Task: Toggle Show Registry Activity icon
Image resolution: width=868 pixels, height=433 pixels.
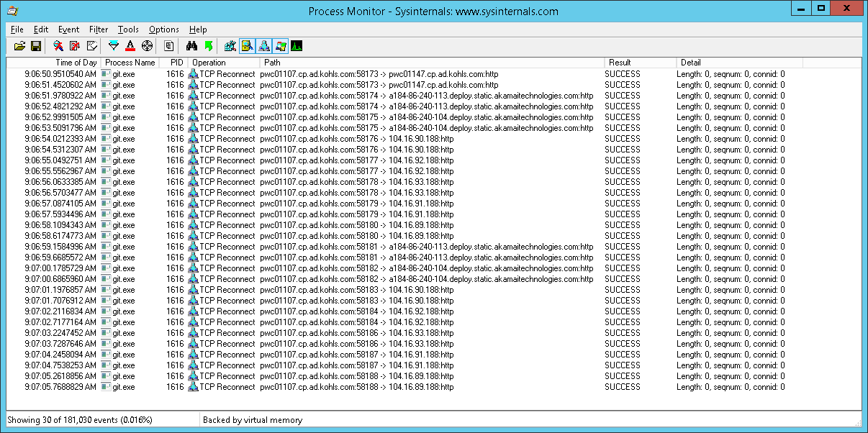Action: click(230, 46)
